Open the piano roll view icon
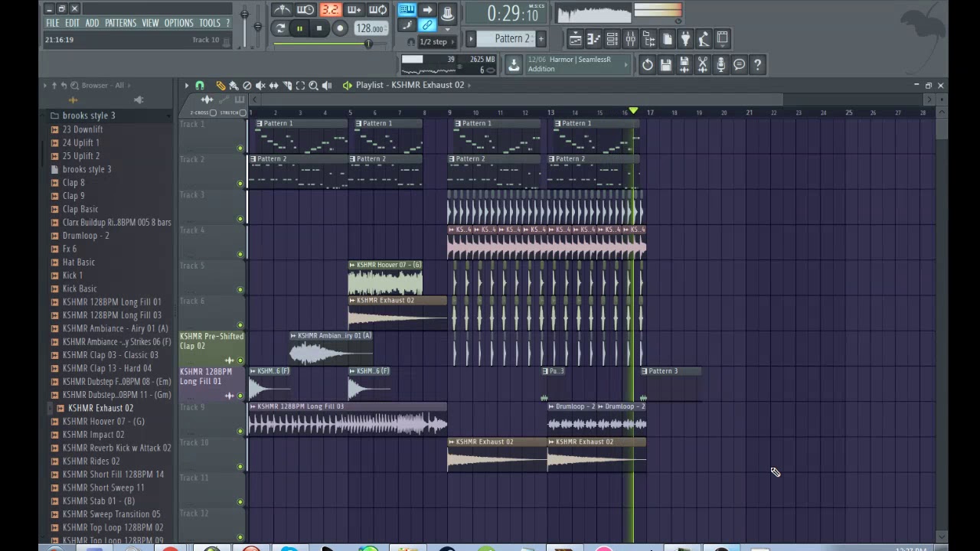Viewport: 980px width, 551px height. coord(595,38)
